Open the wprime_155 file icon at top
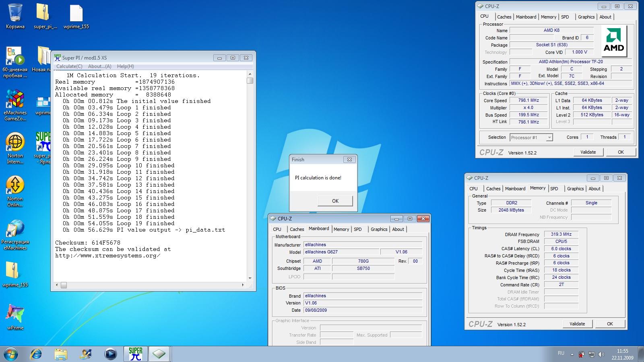 point(76,16)
